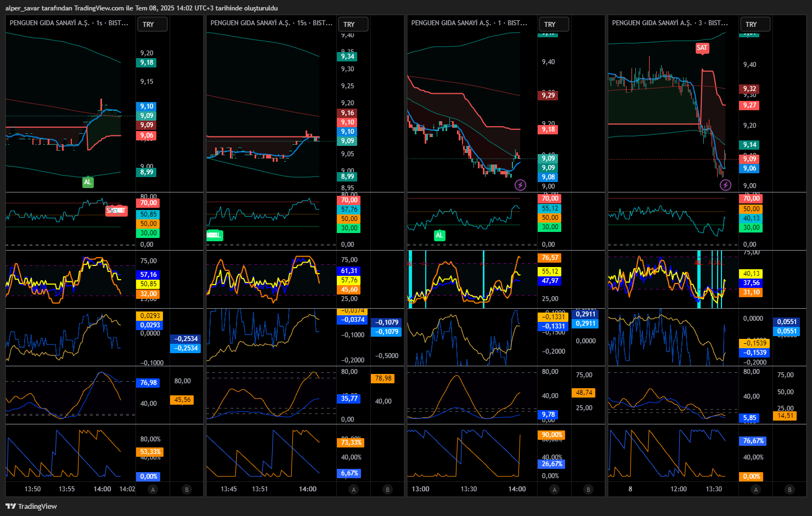
Task: Click the A scale icon in the 3-minute chart
Action: (x=756, y=490)
